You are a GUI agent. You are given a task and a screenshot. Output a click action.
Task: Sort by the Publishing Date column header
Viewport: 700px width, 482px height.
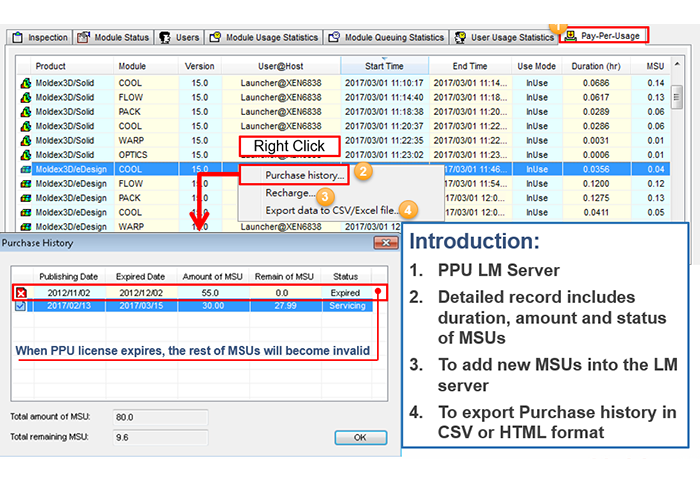pos(68,276)
